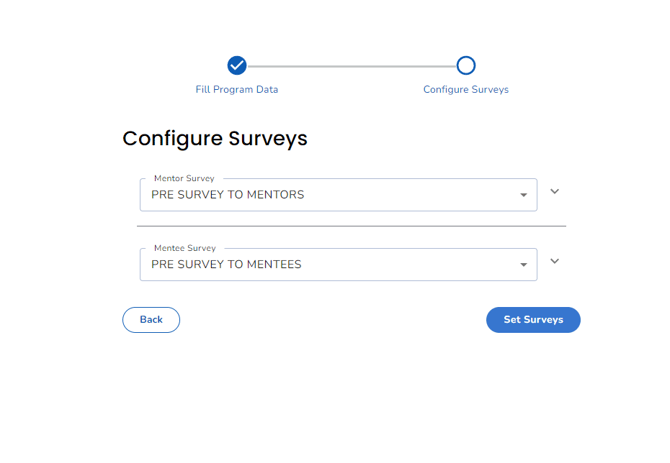Expand the chevron beside Mentee Survey

(555, 261)
